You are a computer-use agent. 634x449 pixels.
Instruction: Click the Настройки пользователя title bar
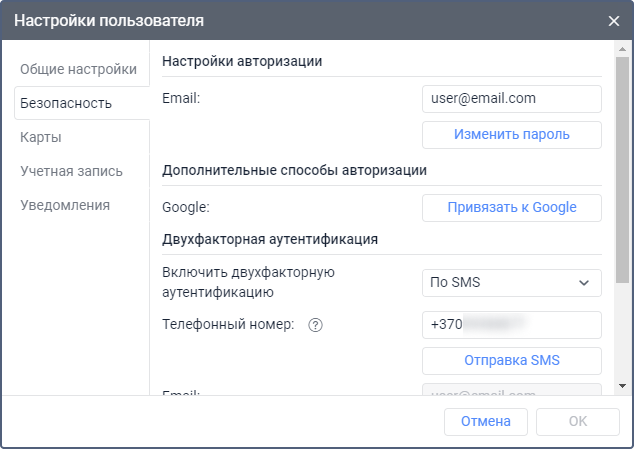click(250, 20)
